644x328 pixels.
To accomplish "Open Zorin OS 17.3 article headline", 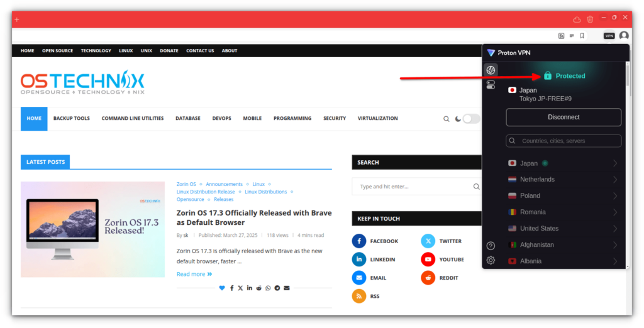I will tap(254, 217).
